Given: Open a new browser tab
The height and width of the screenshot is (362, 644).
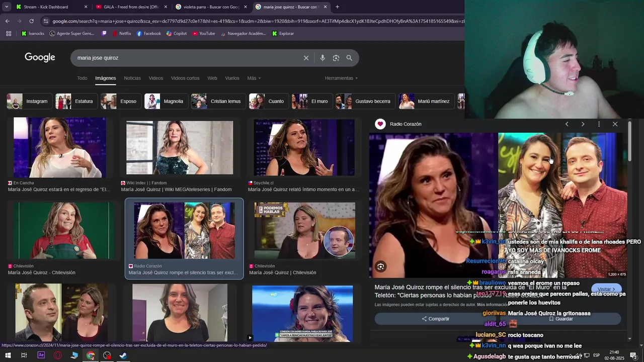Looking at the screenshot, I should click(337, 7).
